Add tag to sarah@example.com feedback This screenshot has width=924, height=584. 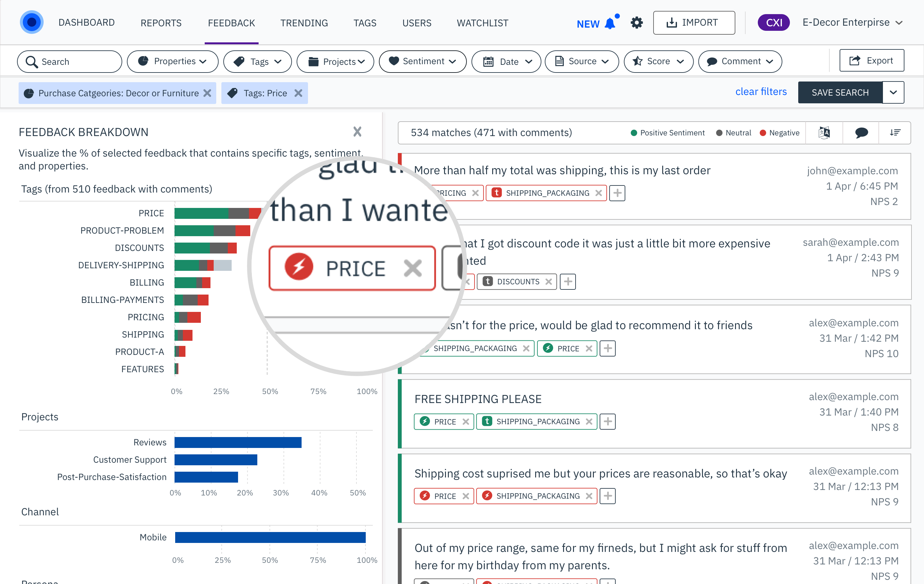click(568, 282)
